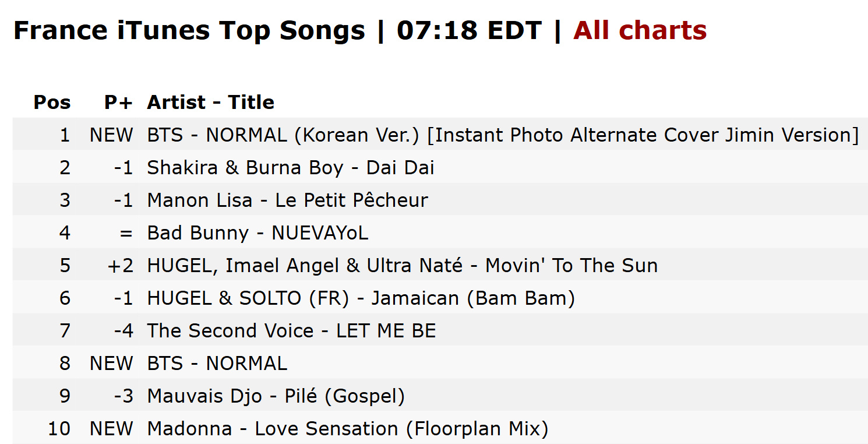Click Madonna - Love Sensation (Floorplan Mix)
The width and height of the screenshot is (868, 444).
coord(347,429)
